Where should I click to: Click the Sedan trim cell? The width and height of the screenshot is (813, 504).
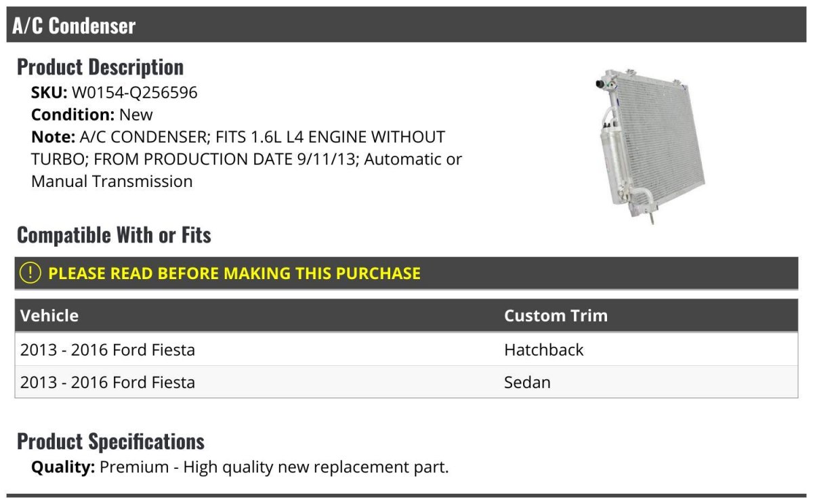[x=527, y=382]
